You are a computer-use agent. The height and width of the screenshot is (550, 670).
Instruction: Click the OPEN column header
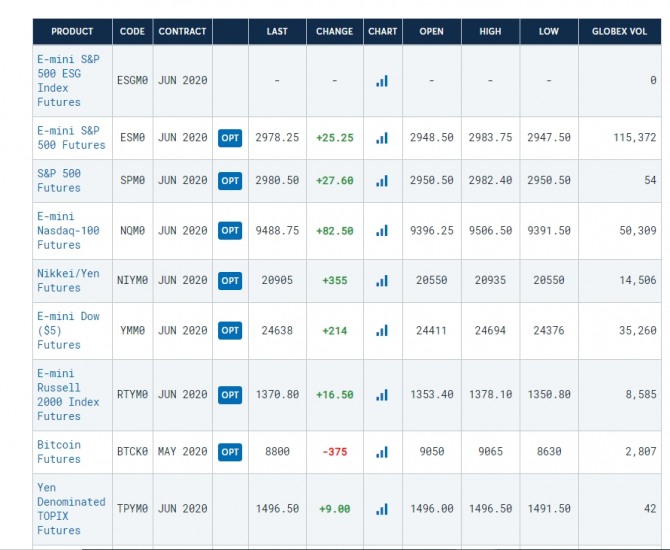pos(432,32)
